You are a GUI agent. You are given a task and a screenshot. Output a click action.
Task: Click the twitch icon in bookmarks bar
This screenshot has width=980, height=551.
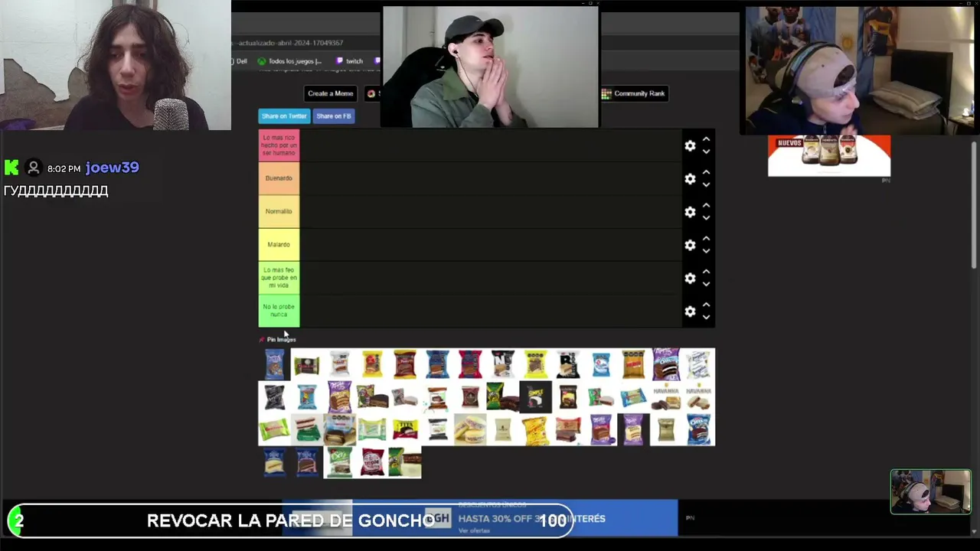(x=338, y=61)
